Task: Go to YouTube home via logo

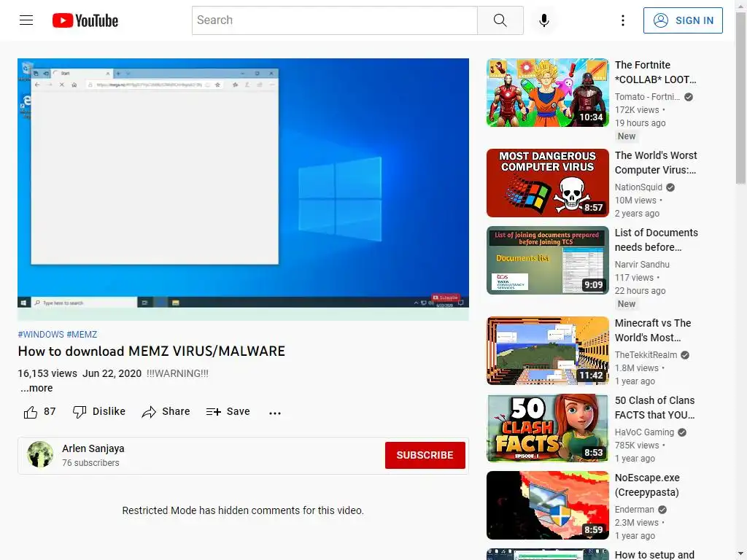Action: [85, 20]
